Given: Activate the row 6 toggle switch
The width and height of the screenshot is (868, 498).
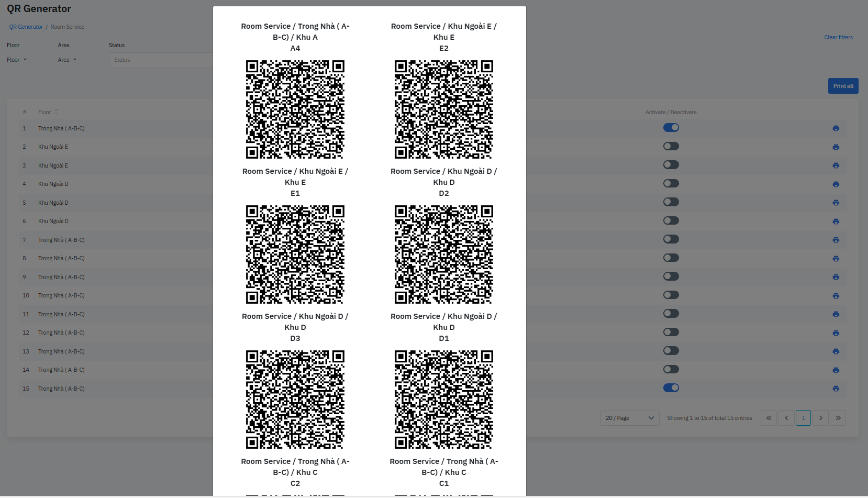Looking at the screenshot, I should coord(671,220).
